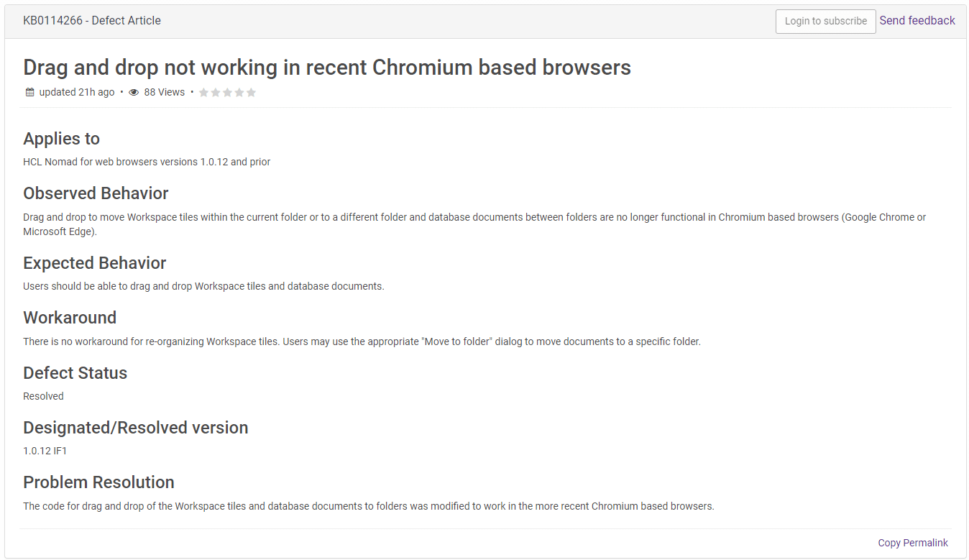Select the Observed Behavior heading
This screenshot has width=969, height=560.
coord(96,193)
